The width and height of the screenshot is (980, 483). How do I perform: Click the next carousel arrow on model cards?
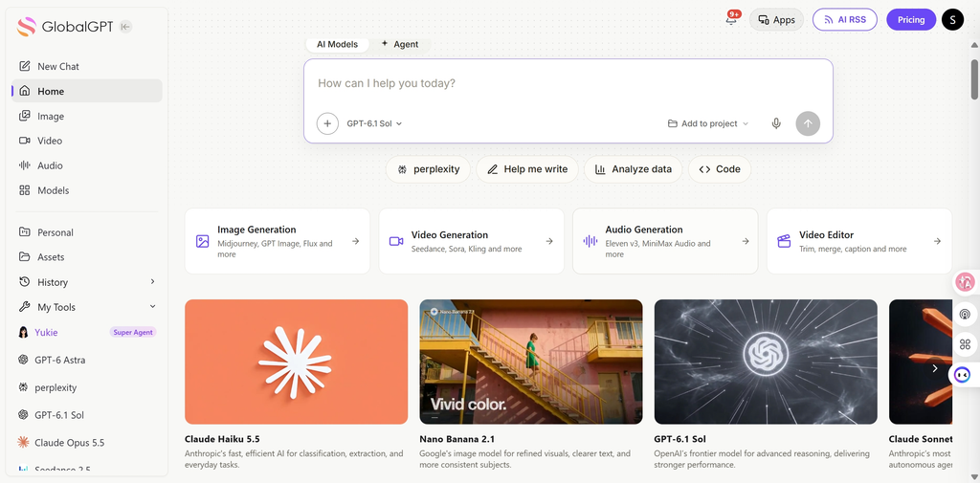point(935,368)
